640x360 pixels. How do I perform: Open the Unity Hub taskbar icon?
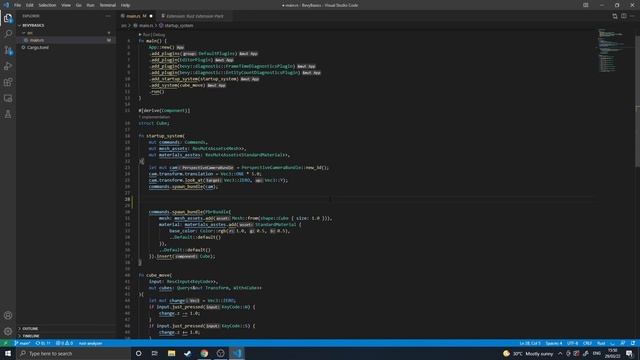click(220, 353)
